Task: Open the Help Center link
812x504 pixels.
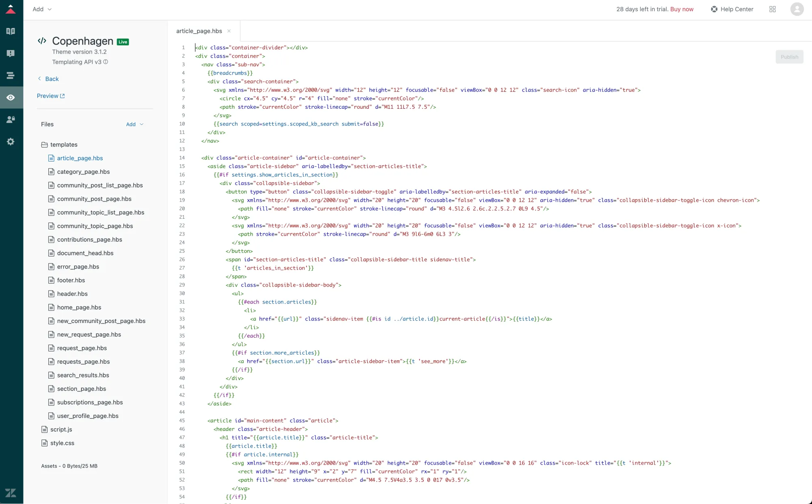Action: (732, 9)
